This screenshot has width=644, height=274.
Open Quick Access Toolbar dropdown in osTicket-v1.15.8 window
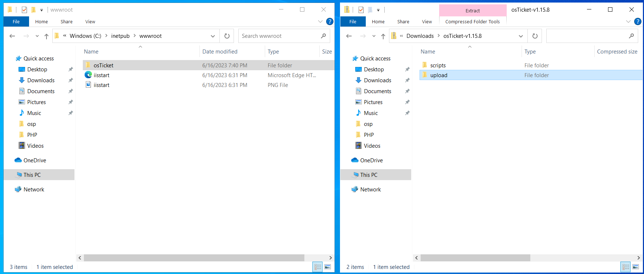pos(378,10)
